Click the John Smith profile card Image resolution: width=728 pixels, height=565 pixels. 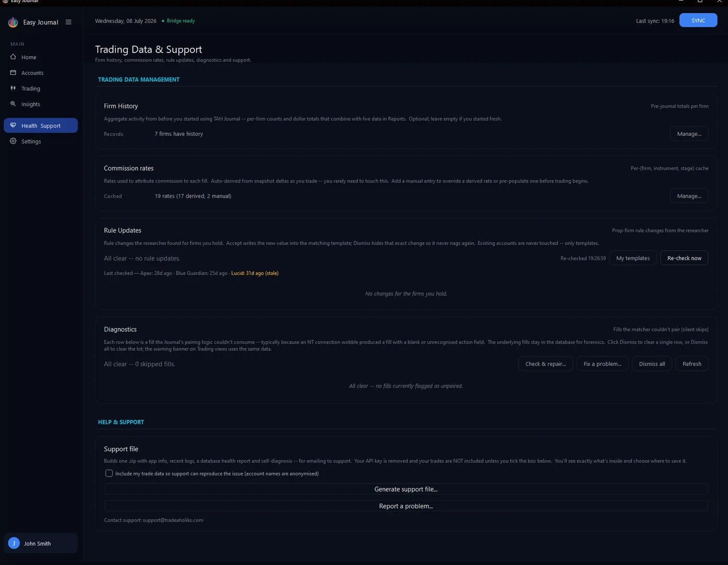click(x=41, y=543)
